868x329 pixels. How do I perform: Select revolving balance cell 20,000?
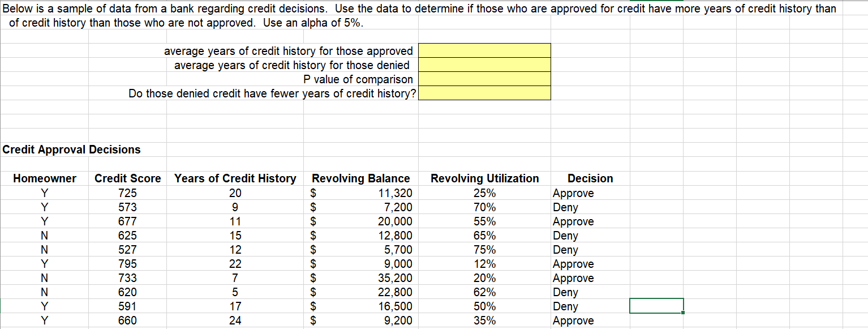click(x=361, y=221)
